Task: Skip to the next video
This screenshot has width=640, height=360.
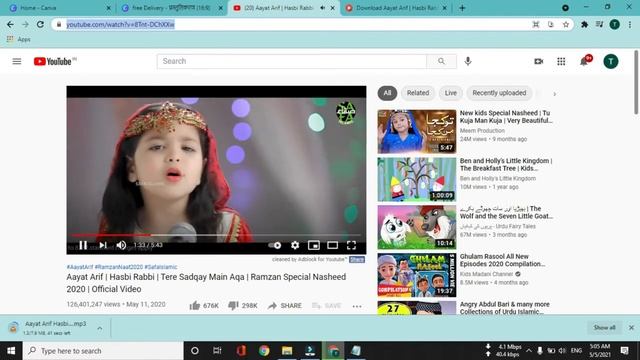Action: point(103,245)
